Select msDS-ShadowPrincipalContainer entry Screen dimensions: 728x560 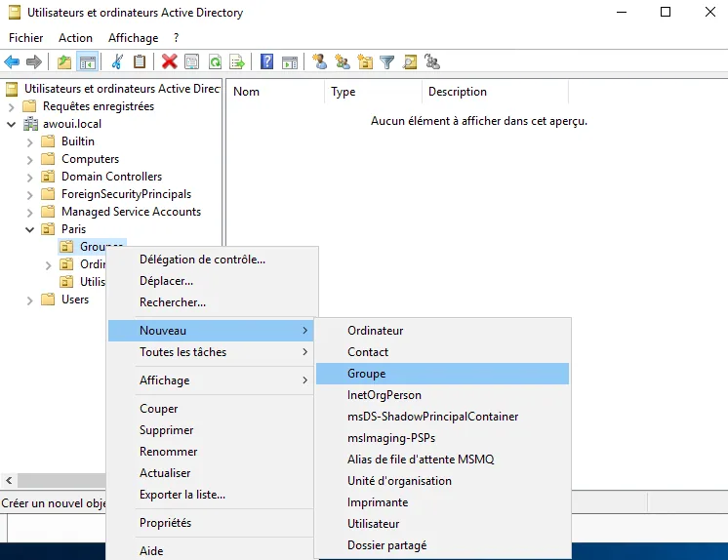[442, 417]
